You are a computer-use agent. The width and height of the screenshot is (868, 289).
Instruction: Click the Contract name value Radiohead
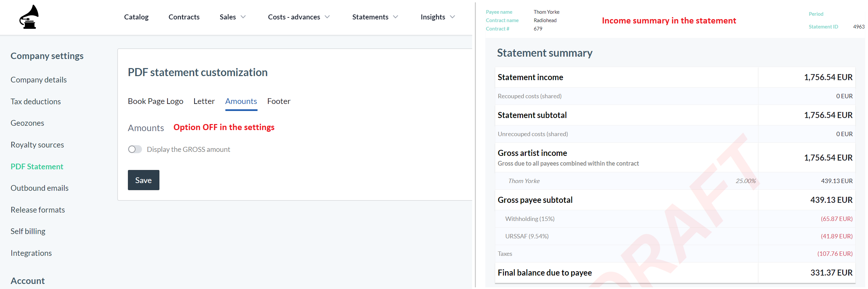point(545,20)
